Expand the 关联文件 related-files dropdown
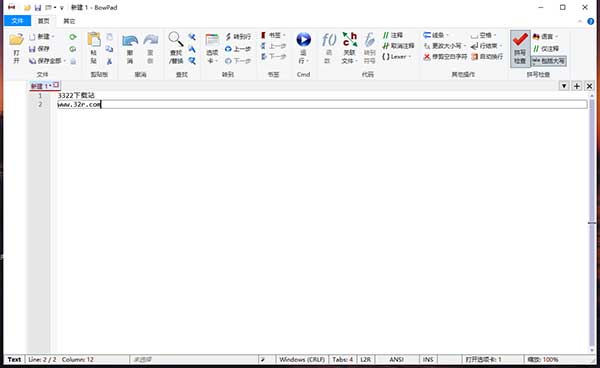The image size is (600, 368). coord(349,57)
